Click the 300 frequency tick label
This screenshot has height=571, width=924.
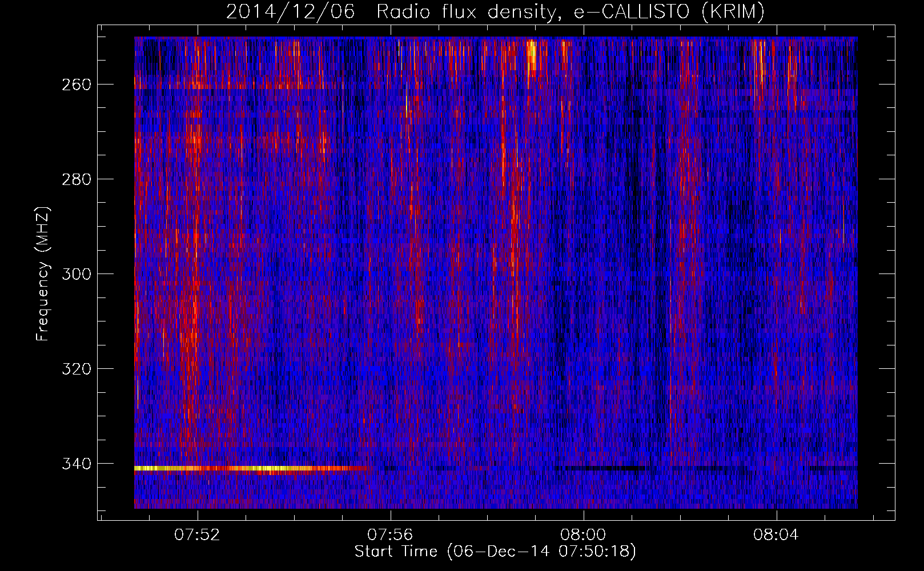pos(76,274)
